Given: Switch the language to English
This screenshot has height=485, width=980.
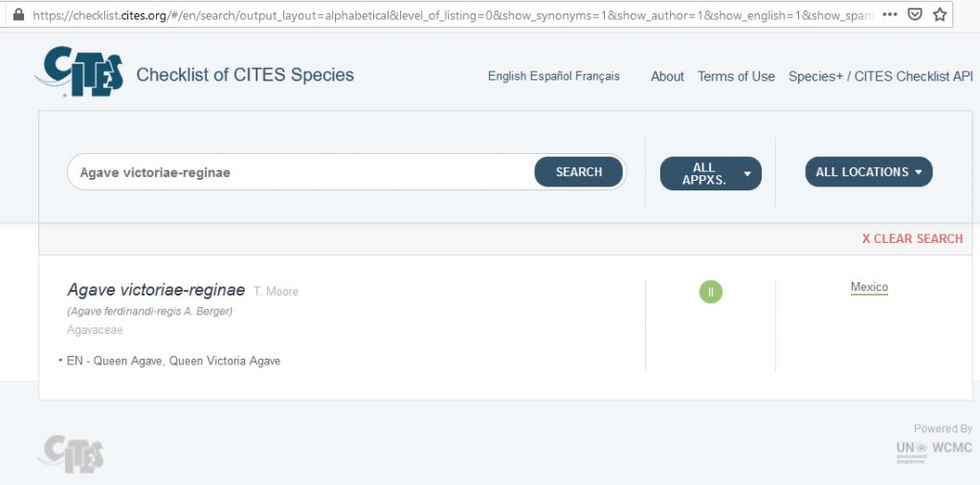Looking at the screenshot, I should tap(507, 77).
